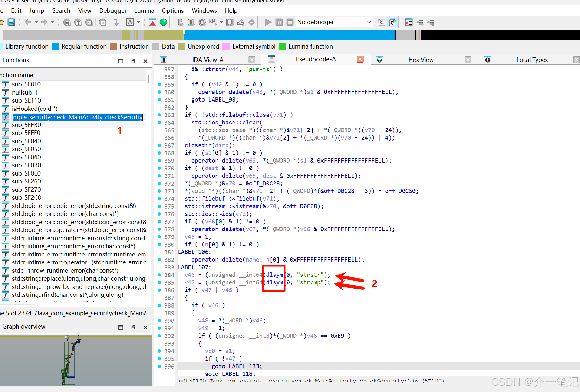This screenshot has width=580, height=392.
Task: Click the curly braces struct icon
Action: 202,22
